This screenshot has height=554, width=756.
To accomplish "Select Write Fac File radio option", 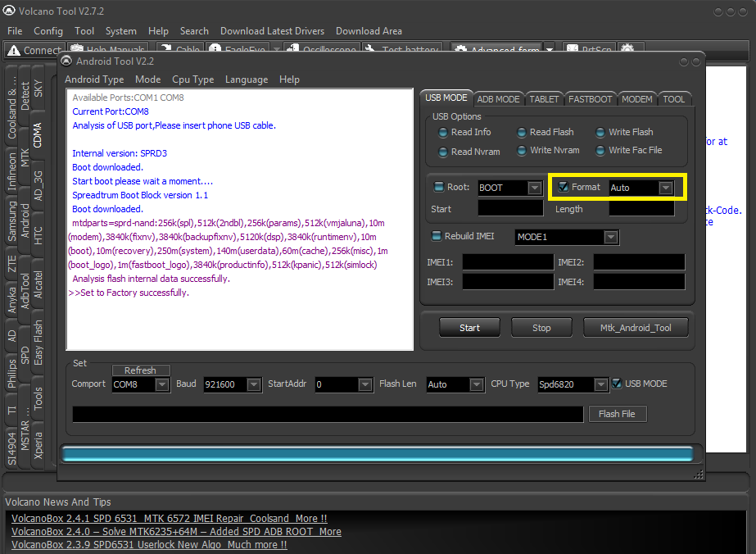I will [600, 151].
